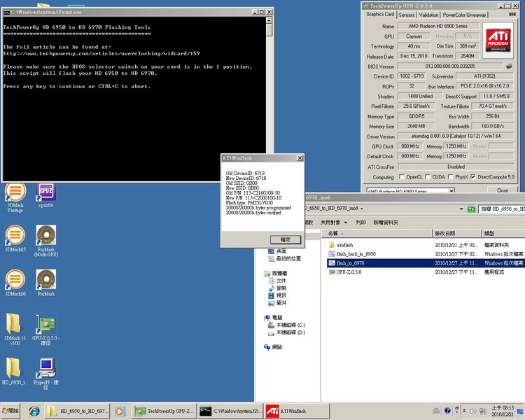Open the GPU selector dropdown in GPU-Z

point(451,190)
